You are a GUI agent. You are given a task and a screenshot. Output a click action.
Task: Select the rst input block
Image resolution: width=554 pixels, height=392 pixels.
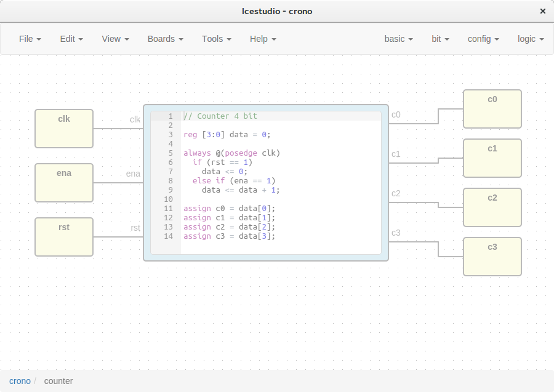[64, 237]
